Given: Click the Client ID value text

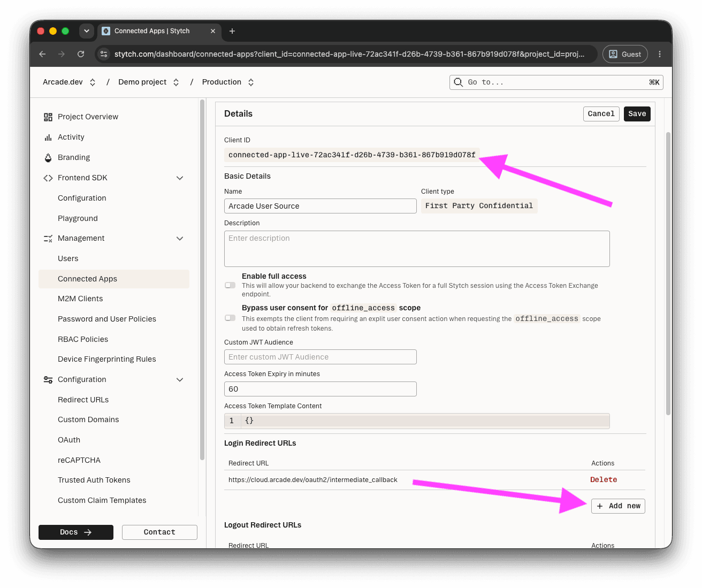Looking at the screenshot, I should [352, 155].
